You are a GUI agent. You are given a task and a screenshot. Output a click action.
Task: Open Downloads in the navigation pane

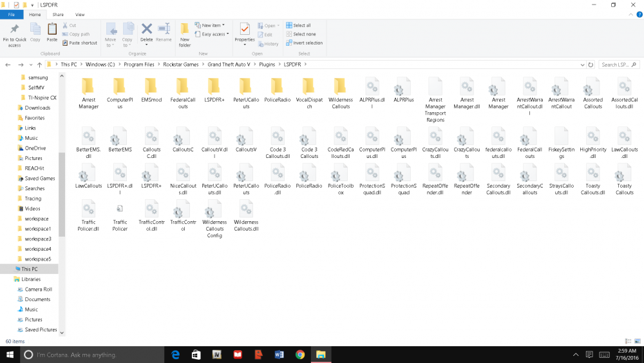(x=37, y=108)
